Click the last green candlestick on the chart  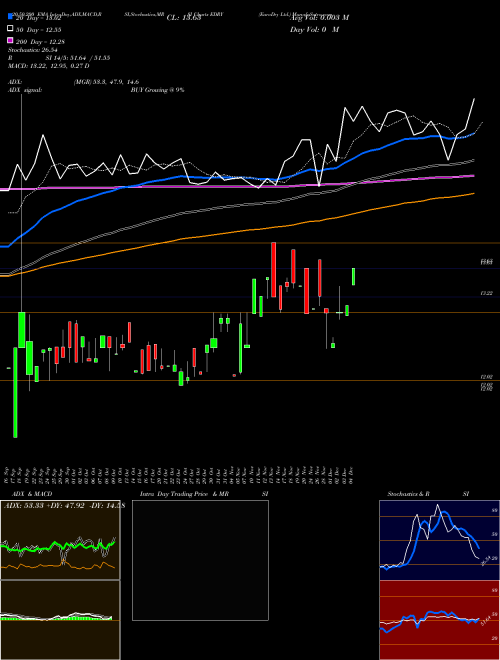(354, 277)
